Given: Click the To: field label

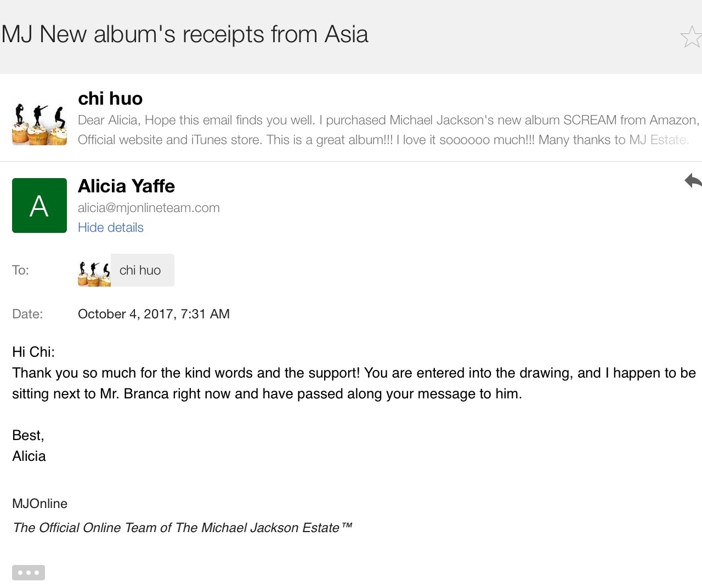Looking at the screenshot, I should pos(21,270).
